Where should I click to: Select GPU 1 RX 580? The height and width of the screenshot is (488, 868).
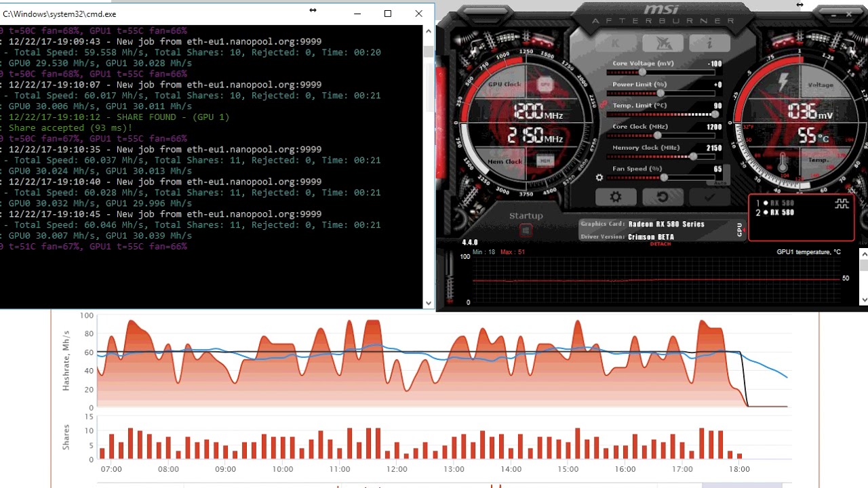776,203
